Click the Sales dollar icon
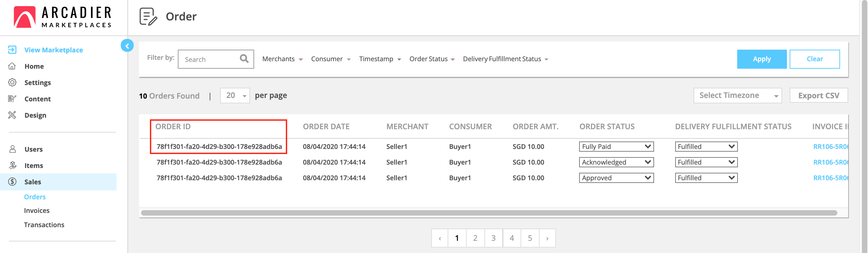Screen dimensions: 868x253 click(13, 182)
